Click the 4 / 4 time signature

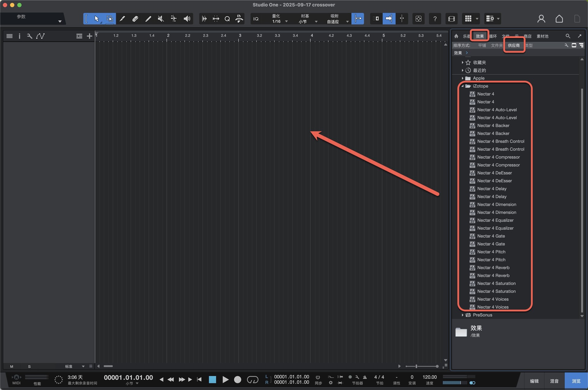(379, 377)
